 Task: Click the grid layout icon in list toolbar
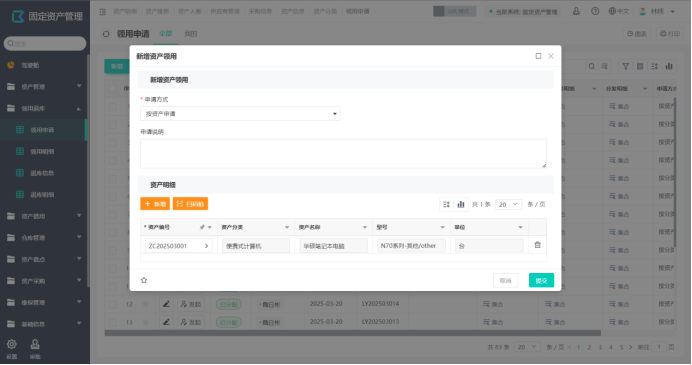(640, 66)
